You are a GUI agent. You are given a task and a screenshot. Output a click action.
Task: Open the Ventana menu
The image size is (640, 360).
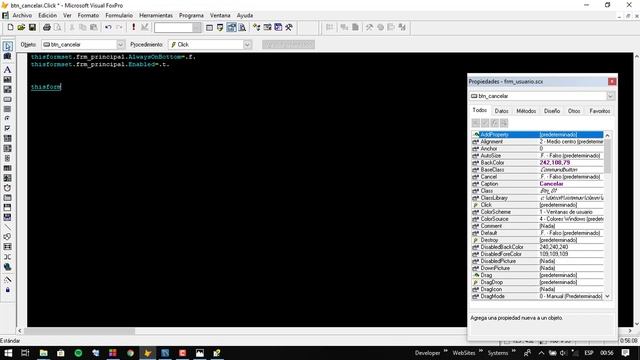[x=220, y=15]
